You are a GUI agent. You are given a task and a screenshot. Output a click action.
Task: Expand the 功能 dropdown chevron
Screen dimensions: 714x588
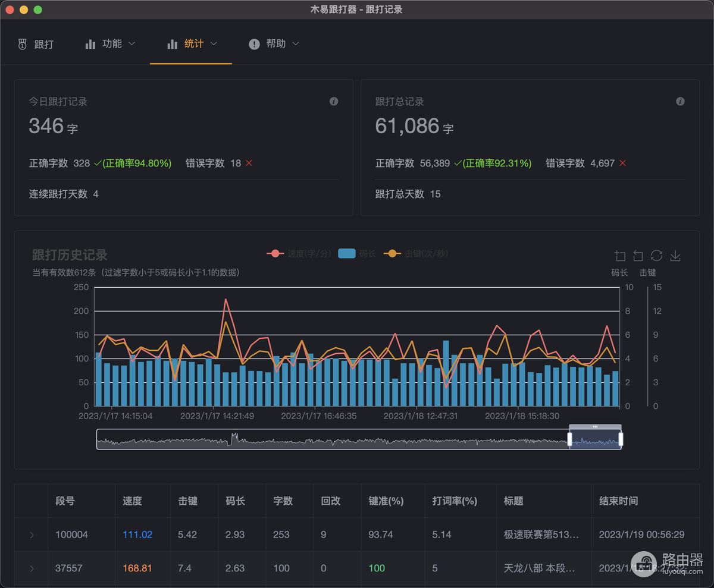(x=131, y=43)
